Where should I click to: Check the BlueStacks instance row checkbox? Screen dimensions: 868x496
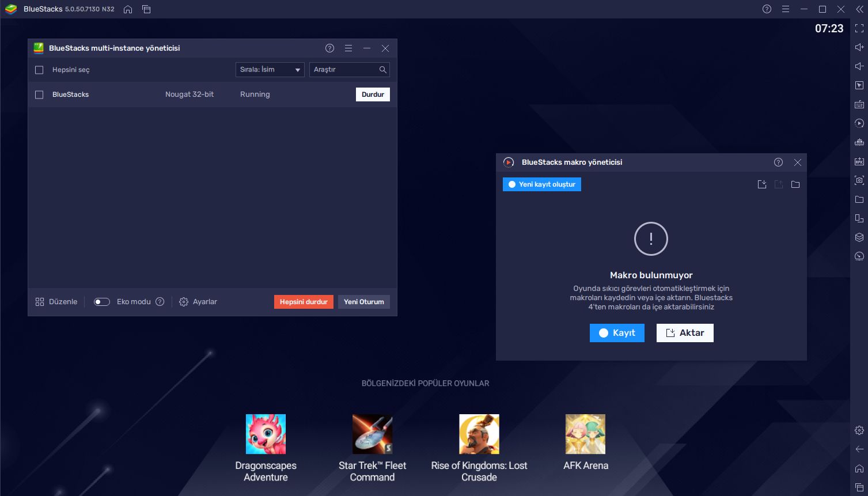[x=39, y=94]
